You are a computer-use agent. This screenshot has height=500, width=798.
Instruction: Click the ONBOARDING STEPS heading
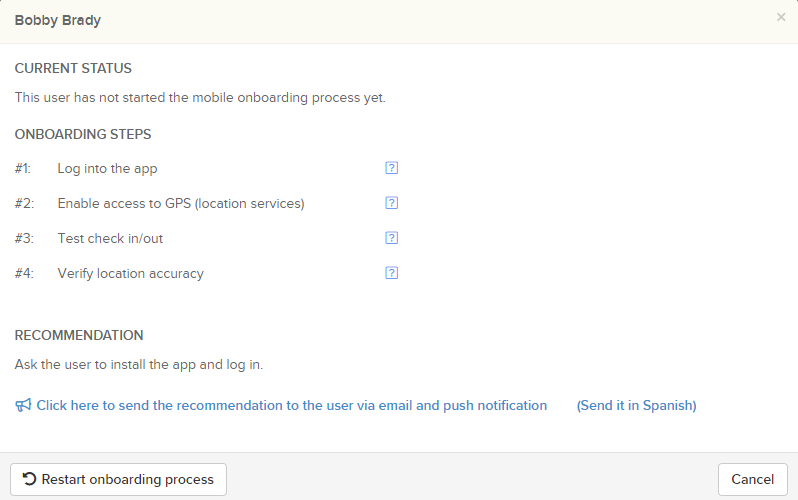[83, 134]
